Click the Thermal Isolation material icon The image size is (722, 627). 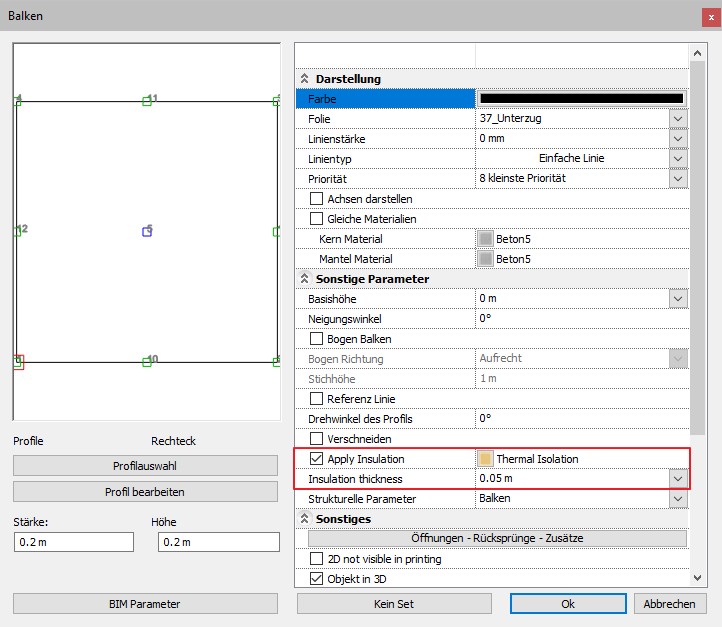coord(486,459)
